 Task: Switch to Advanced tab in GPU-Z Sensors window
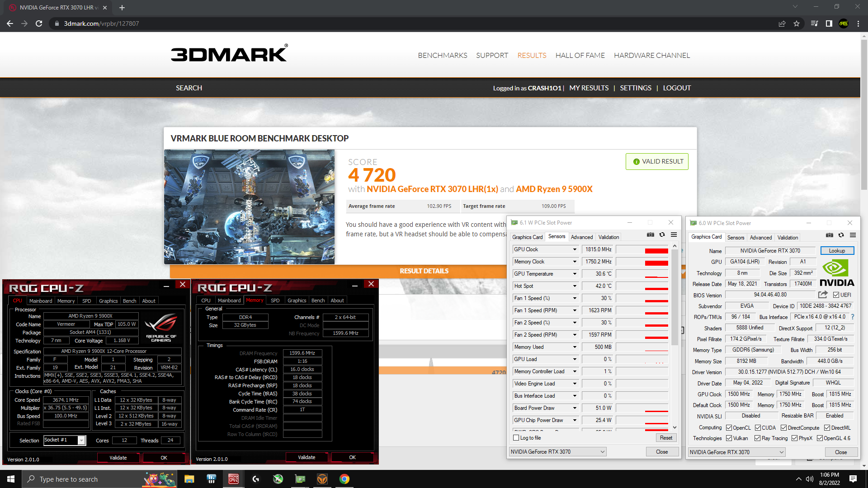pyautogui.click(x=582, y=237)
